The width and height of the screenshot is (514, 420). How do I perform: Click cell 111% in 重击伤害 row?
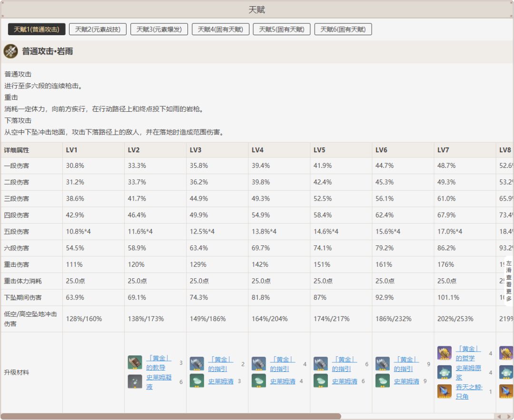(x=93, y=264)
